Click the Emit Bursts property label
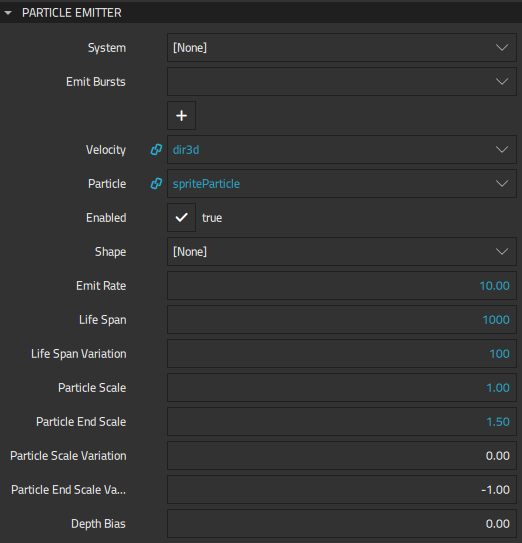 (x=96, y=82)
